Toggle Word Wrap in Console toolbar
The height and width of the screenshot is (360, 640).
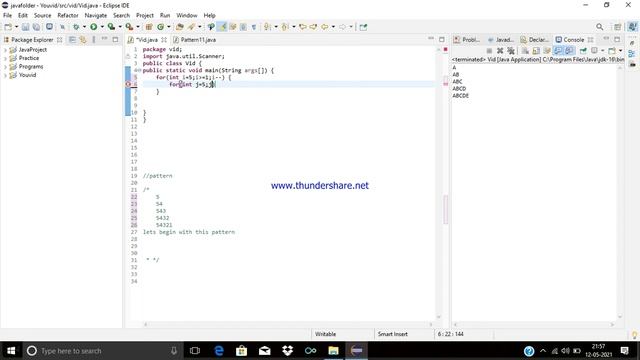[547, 51]
